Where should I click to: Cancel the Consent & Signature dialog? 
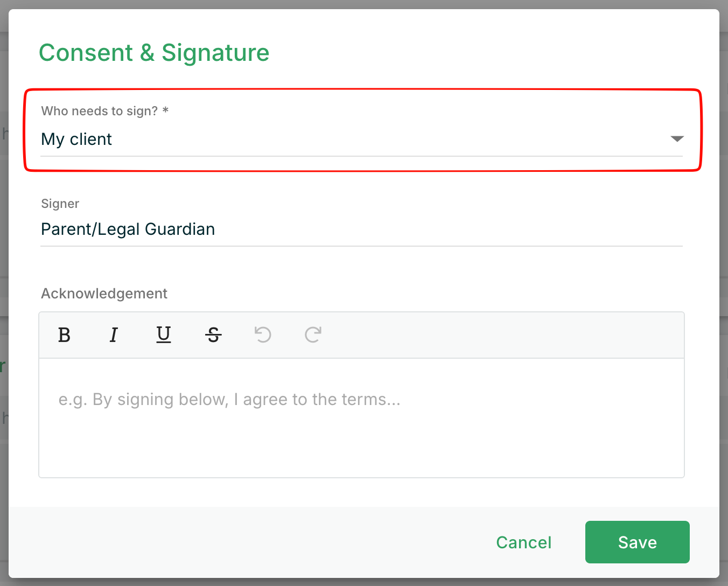pos(523,542)
